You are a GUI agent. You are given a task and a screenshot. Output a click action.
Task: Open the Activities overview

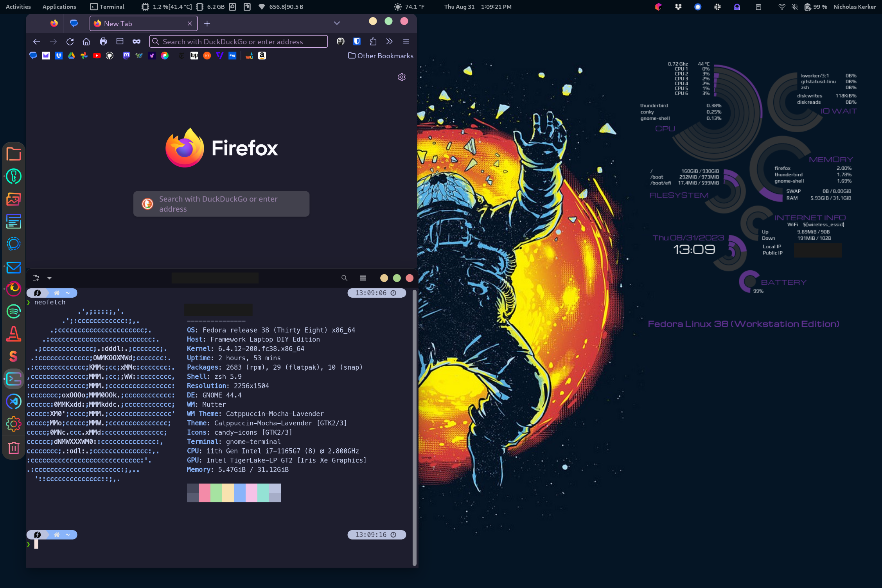coord(18,7)
